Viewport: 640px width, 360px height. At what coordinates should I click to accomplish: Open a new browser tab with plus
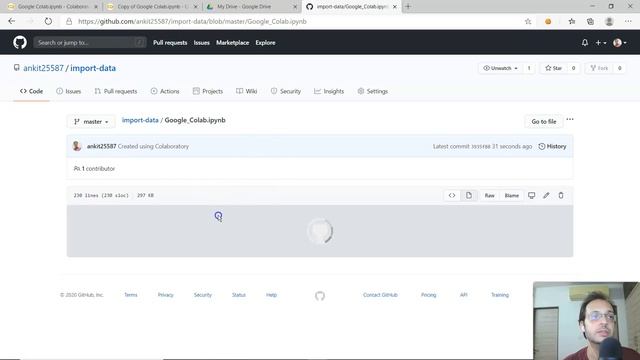pos(408,7)
